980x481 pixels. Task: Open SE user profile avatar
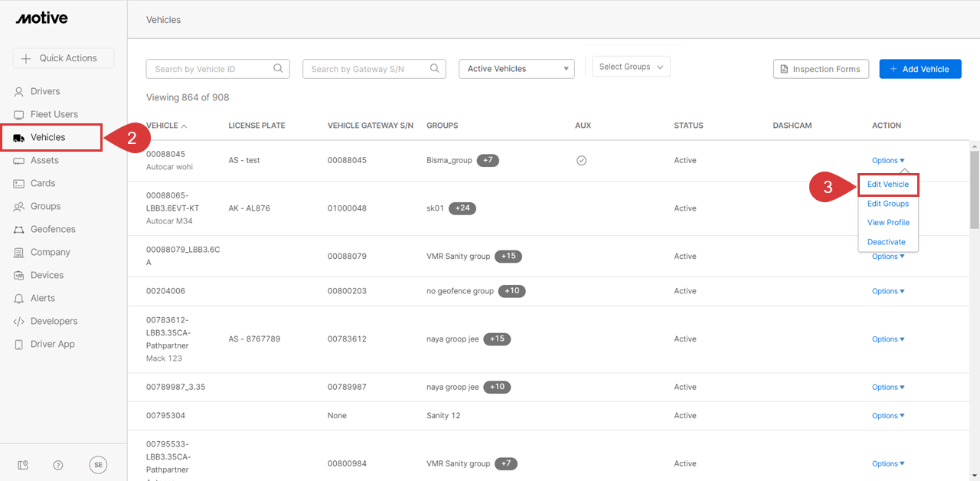click(98, 464)
